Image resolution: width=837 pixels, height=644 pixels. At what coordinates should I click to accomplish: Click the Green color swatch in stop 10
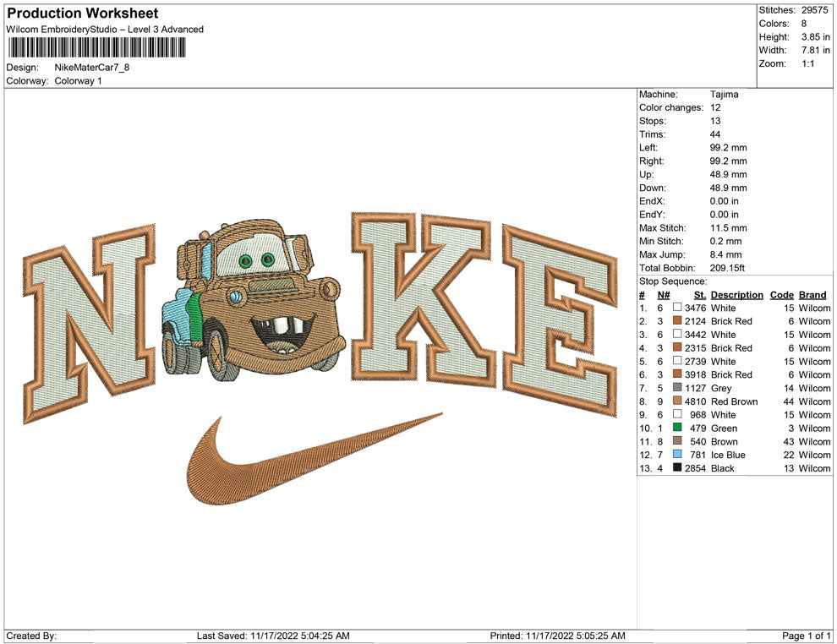[x=677, y=428]
